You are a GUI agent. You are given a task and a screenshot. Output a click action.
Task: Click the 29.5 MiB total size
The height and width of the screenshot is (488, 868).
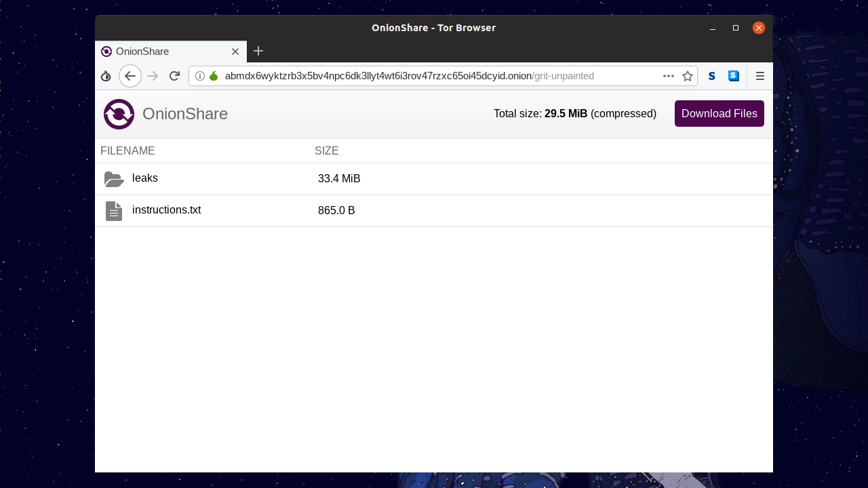point(566,113)
